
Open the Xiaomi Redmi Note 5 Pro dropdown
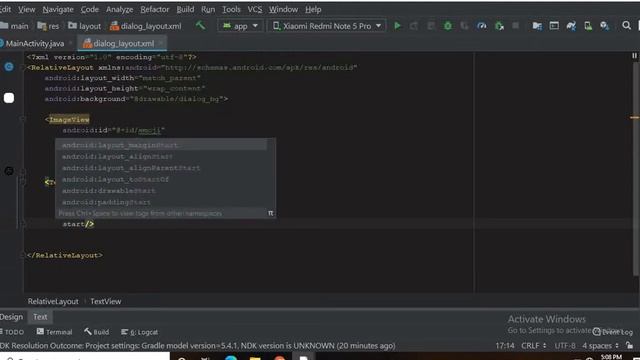(327, 26)
